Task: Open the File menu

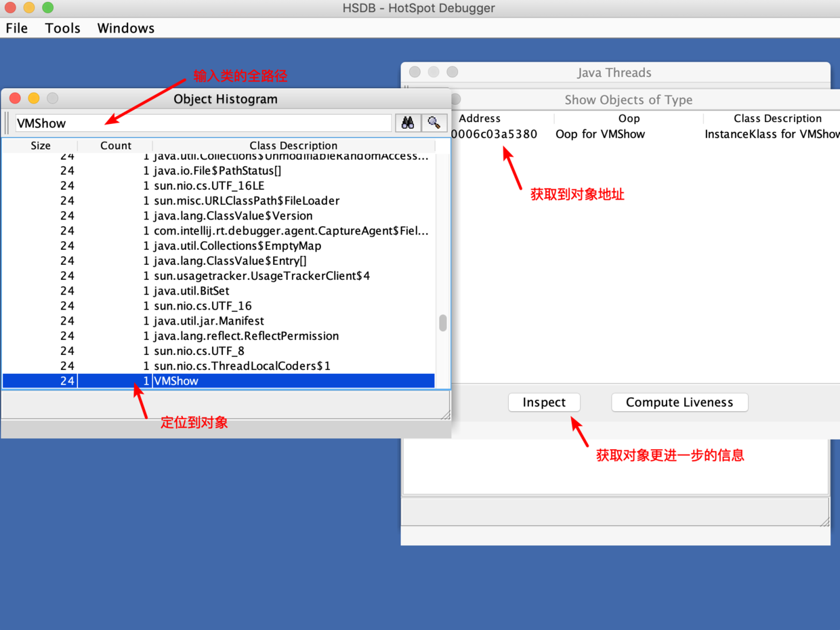Action: [x=17, y=28]
